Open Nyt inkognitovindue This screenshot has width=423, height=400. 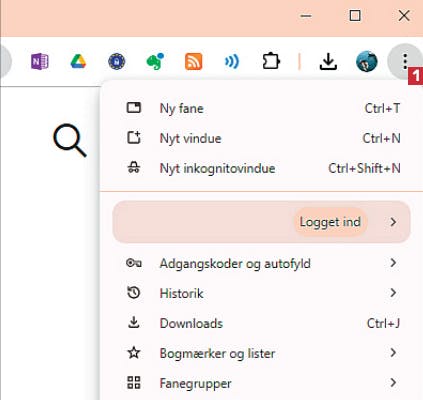(x=261, y=168)
